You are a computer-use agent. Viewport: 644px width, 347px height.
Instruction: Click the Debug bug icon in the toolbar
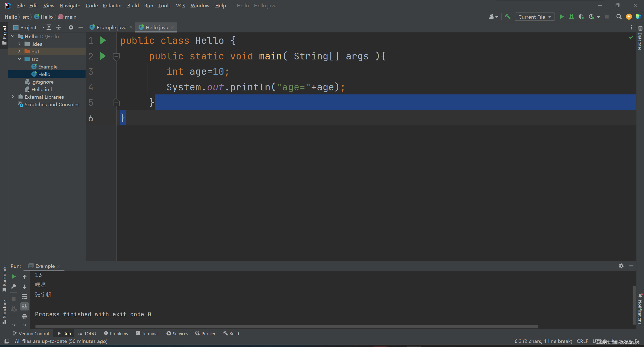[572, 17]
